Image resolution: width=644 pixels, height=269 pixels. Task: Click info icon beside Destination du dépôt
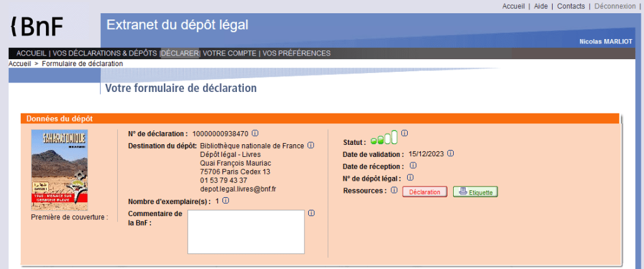pos(311,146)
